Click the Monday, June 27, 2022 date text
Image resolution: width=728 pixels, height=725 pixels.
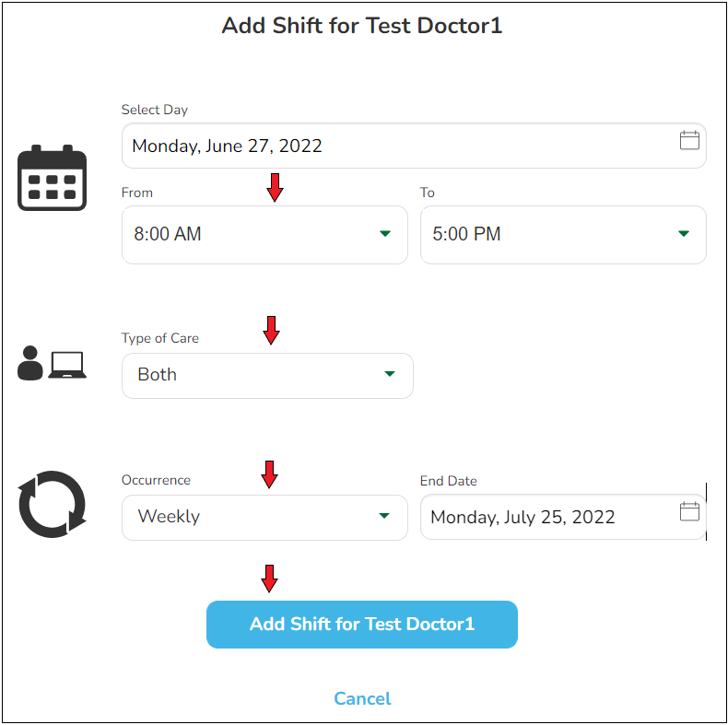click(x=228, y=146)
